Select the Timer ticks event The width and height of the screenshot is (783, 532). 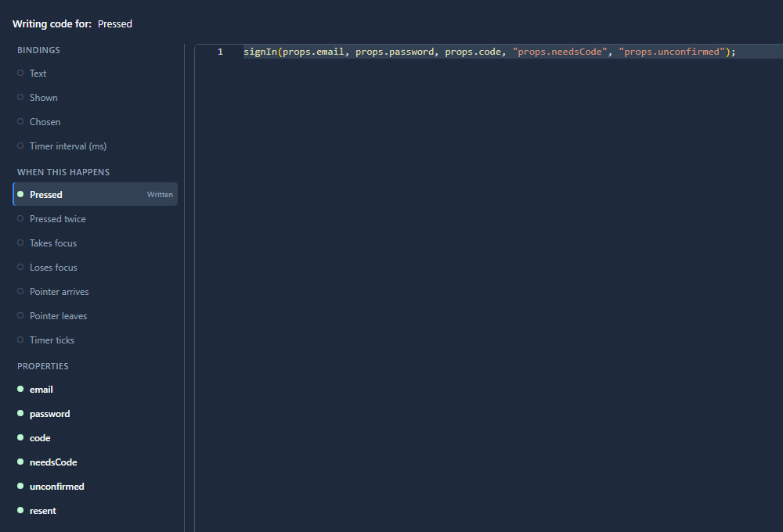coord(95,340)
